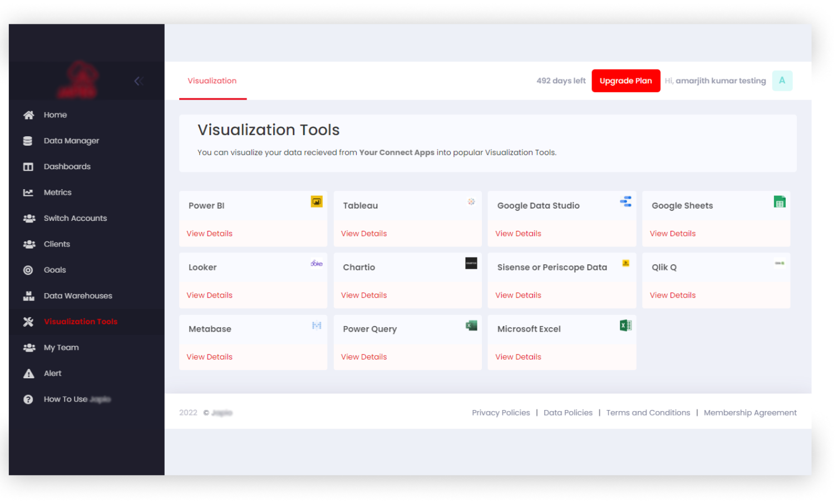The width and height of the screenshot is (838, 504).
Task: Open View Details under Power Query
Action: (x=364, y=357)
